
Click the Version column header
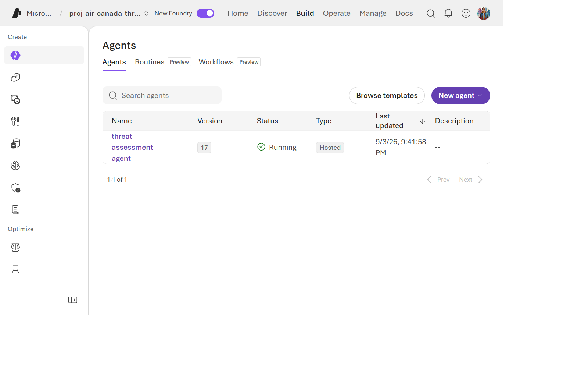coord(210,121)
